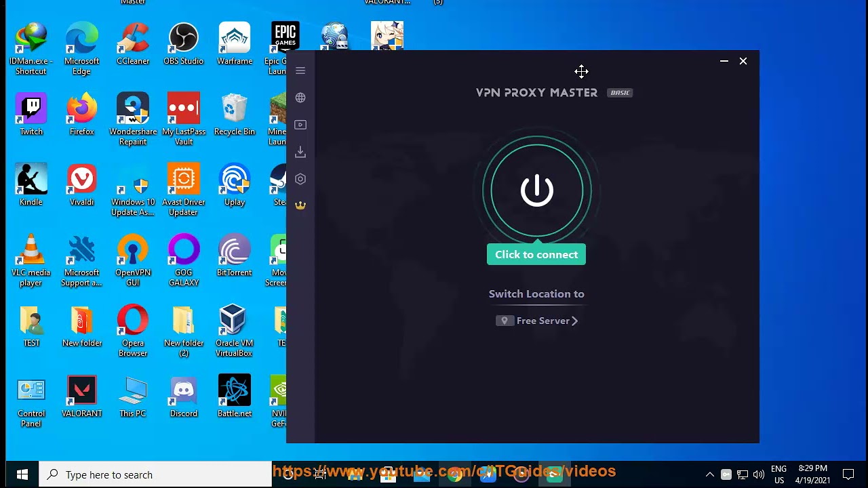Open the streaming video sidebar icon
868x488 pixels.
click(300, 125)
